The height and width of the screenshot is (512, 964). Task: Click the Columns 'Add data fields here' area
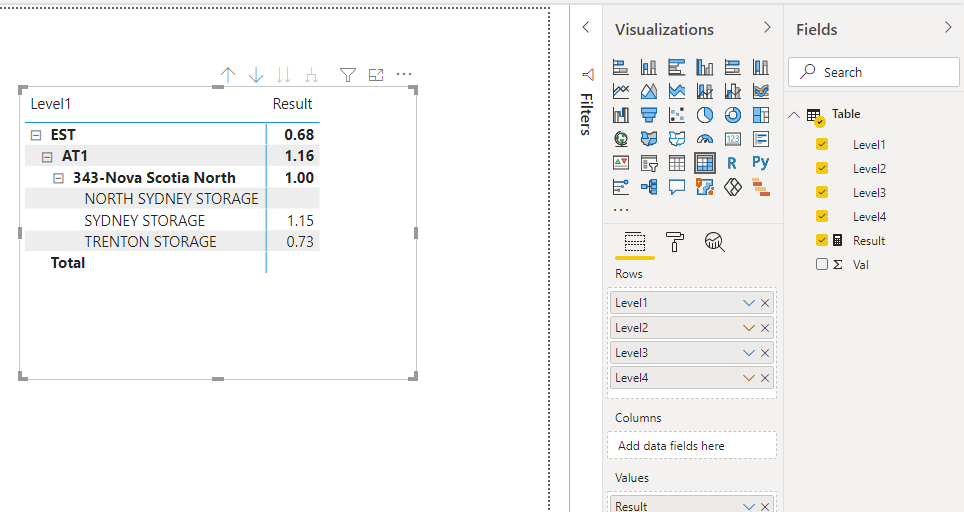pos(692,446)
